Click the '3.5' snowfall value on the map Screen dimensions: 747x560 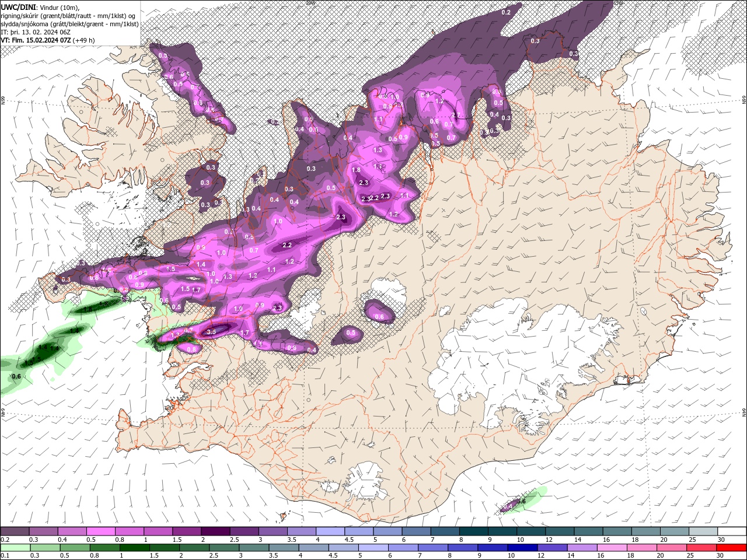click(x=211, y=331)
